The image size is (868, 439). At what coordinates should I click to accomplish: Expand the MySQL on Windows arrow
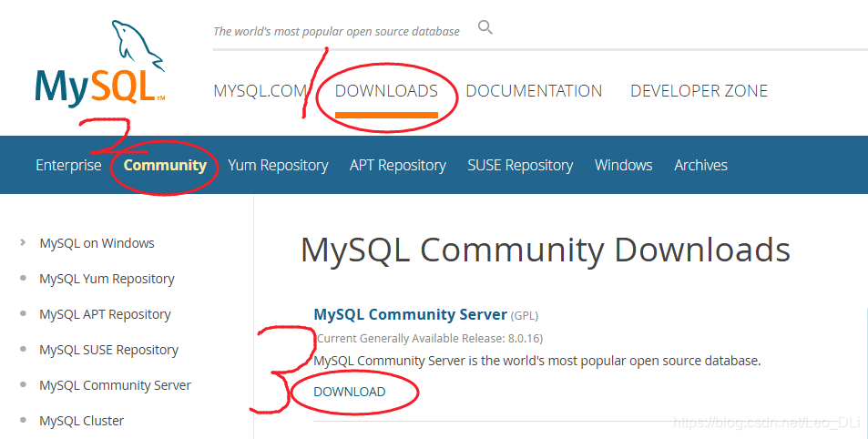pos(23,242)
